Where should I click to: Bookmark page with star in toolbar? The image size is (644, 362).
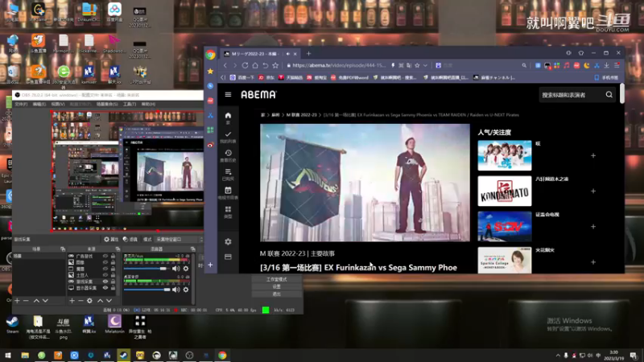(275, 65)
